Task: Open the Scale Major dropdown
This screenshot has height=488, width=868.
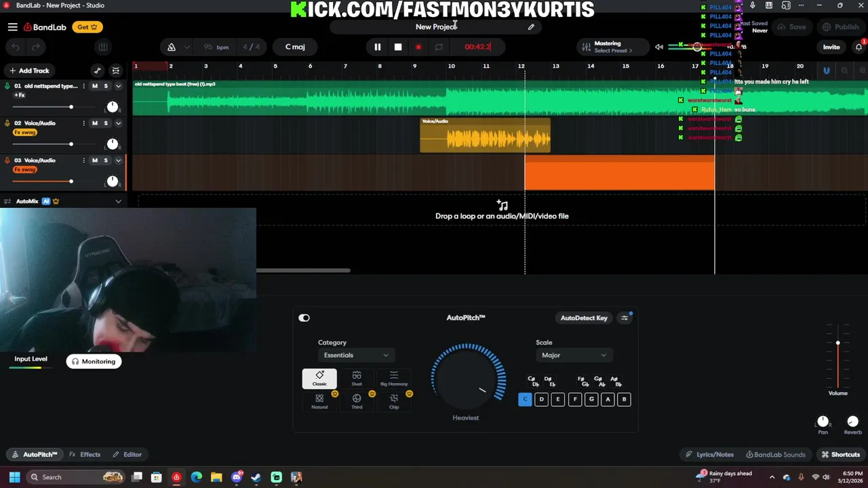Action: (573, 355)
